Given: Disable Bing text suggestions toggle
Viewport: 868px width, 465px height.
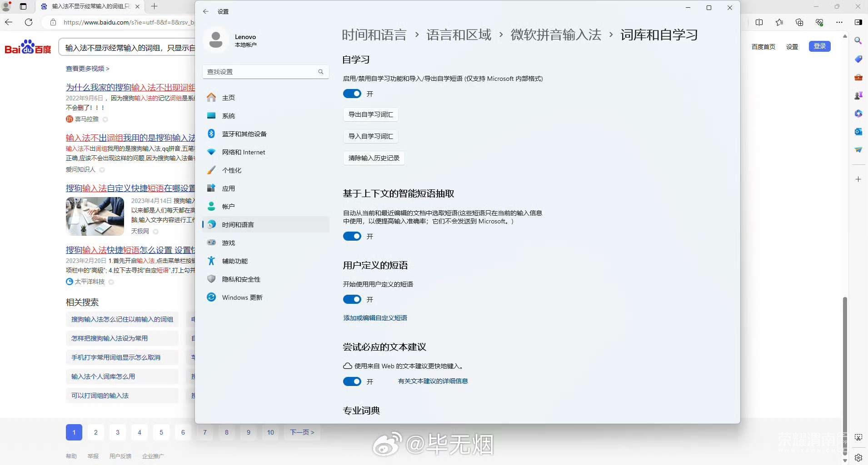Looking at the screenshot, I should pyautogui.click(x=352, y=381).
